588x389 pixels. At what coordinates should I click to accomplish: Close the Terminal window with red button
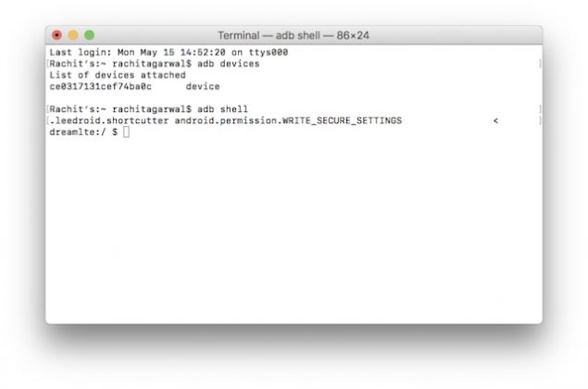pyautogui.click(x=56, y=35)
